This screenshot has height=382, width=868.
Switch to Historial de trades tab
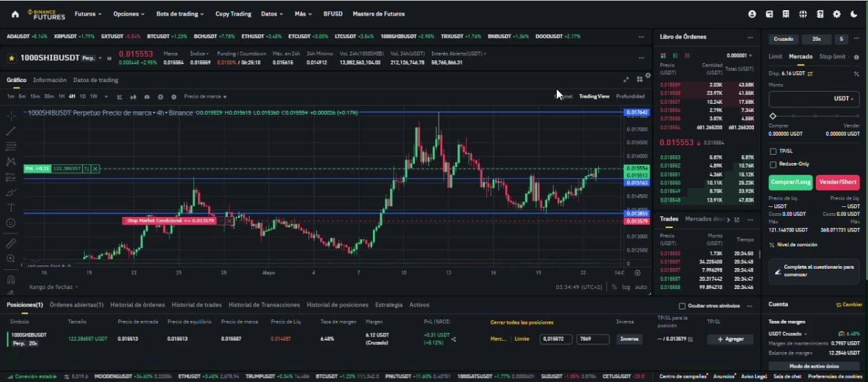point(197,305)
